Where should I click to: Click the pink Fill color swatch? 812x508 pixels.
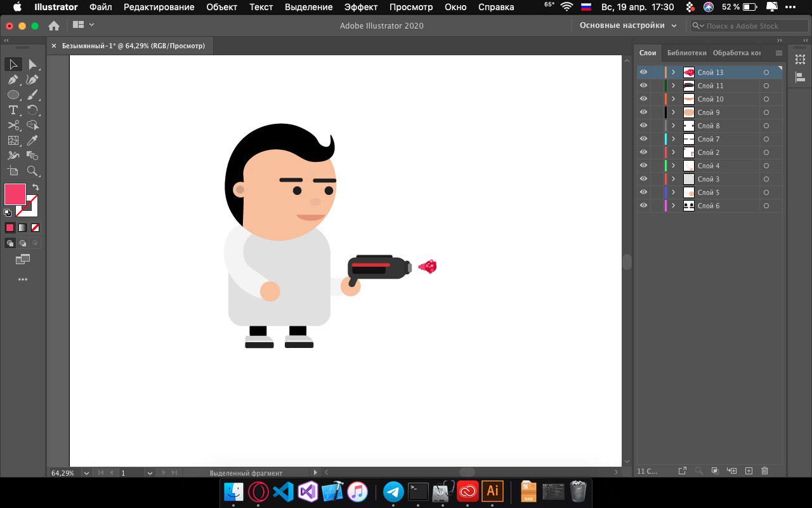pyautogui.click(x=15, y=194)
